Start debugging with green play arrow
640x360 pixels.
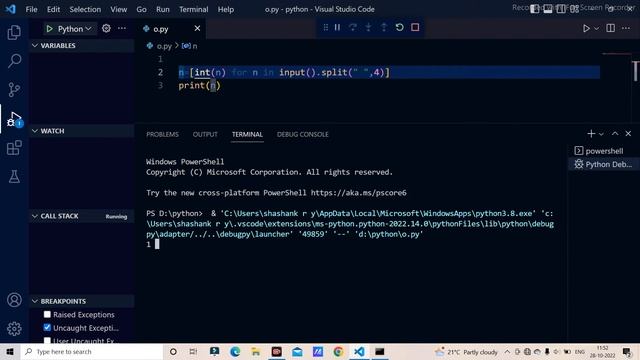49,29
